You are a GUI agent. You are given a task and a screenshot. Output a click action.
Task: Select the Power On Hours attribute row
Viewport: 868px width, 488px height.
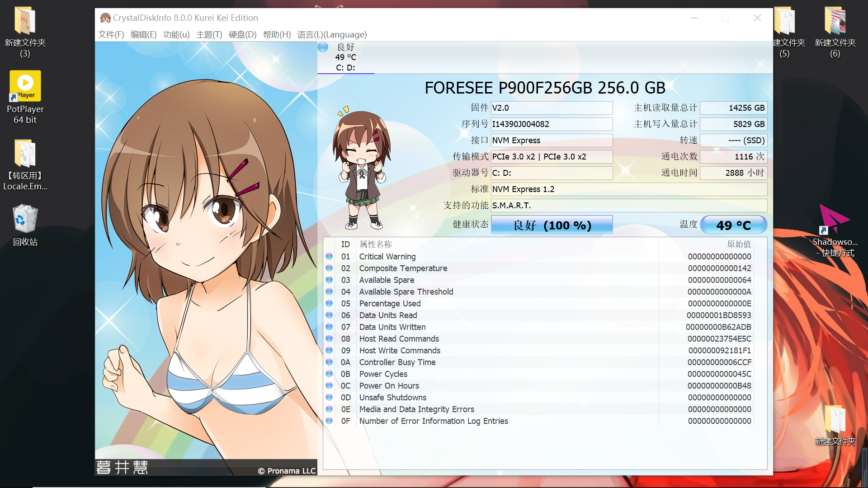538,386
